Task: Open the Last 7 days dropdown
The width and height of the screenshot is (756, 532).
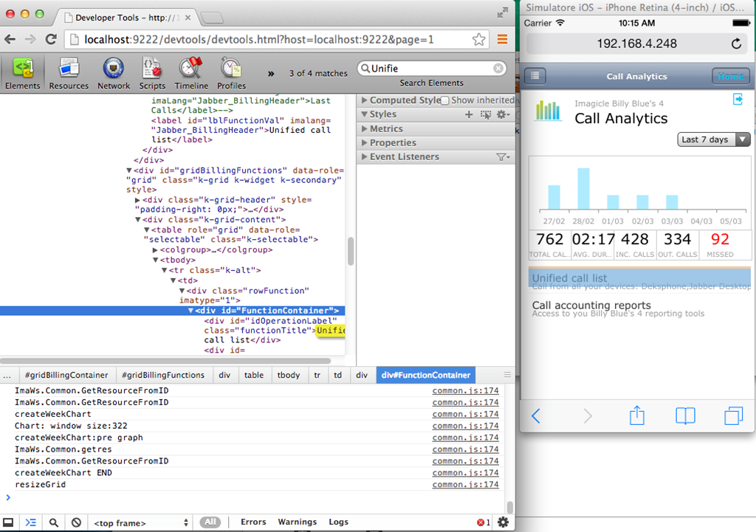Action: click(x=713, y=139)
